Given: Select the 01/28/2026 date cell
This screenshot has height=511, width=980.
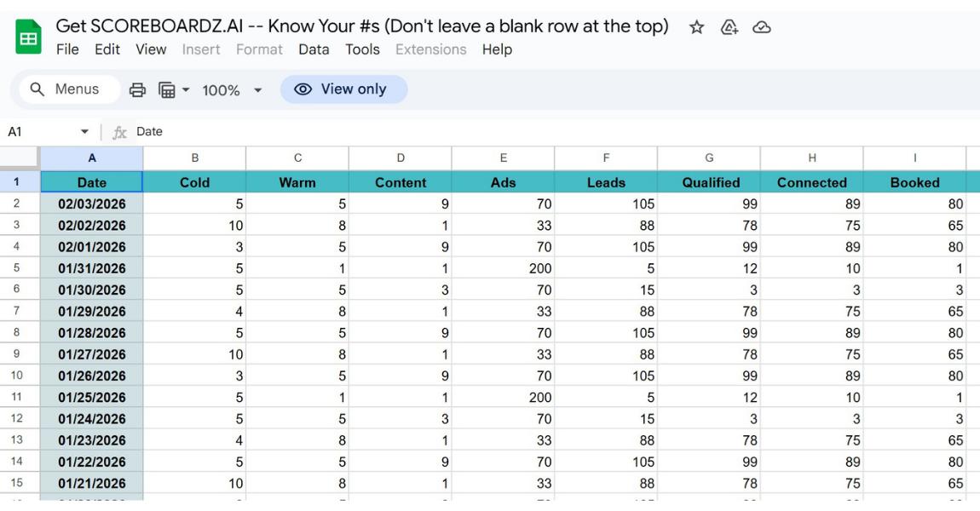Looking at the screenshot, I should [92, 333].
